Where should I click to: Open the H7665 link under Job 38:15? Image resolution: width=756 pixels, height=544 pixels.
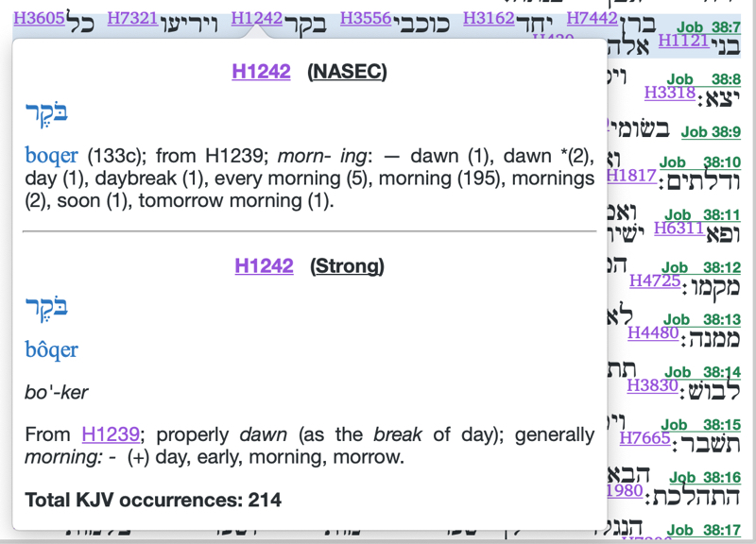click(644, 438)
